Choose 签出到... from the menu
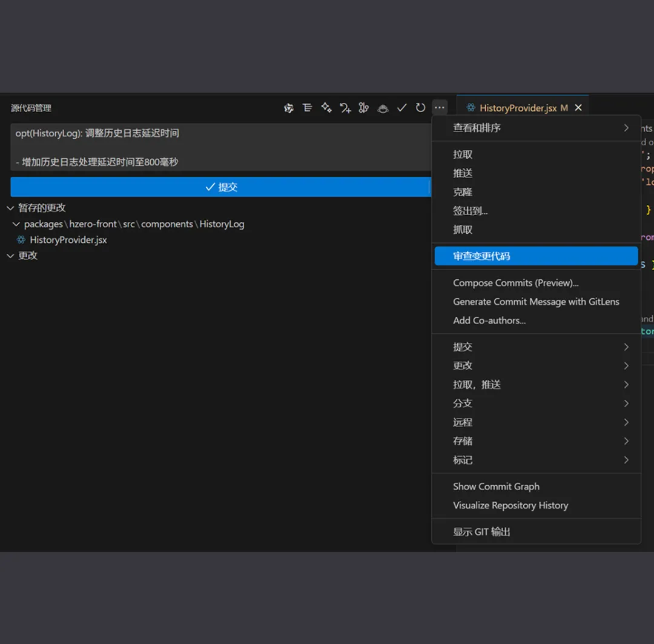Image resolution: width=654 pixels, height=644 pixels. point(537,211)
